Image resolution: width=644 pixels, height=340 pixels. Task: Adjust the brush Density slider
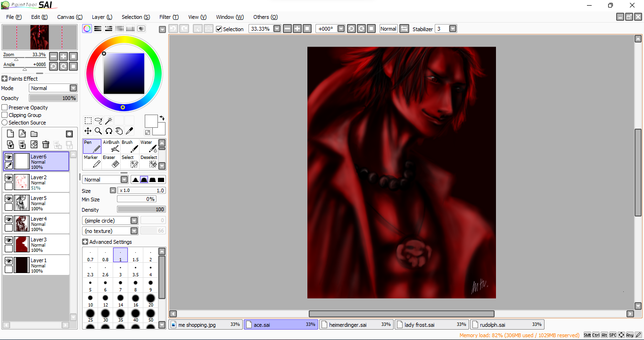(x=141, y=209)
